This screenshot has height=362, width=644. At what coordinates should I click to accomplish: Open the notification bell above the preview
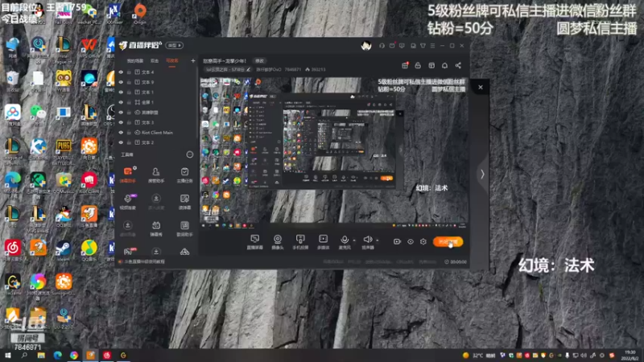coord(444,65)
